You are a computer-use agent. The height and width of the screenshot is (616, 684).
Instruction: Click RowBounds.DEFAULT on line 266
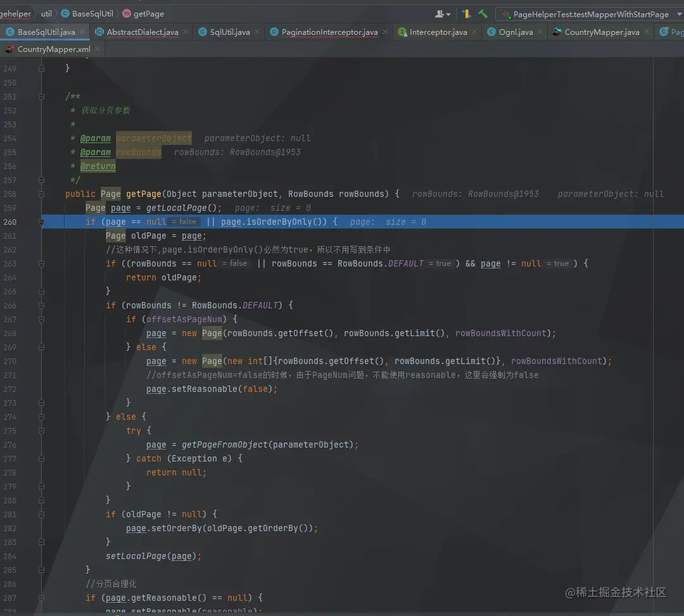(x=234, y=305)
